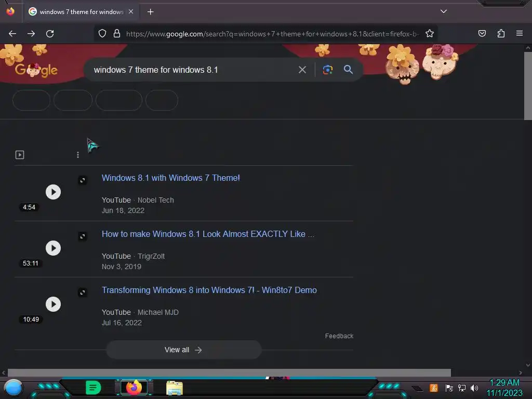Open 'How to make Windows 8.1 Look Almost EXACTLY Like' link

tap(208, 234)
